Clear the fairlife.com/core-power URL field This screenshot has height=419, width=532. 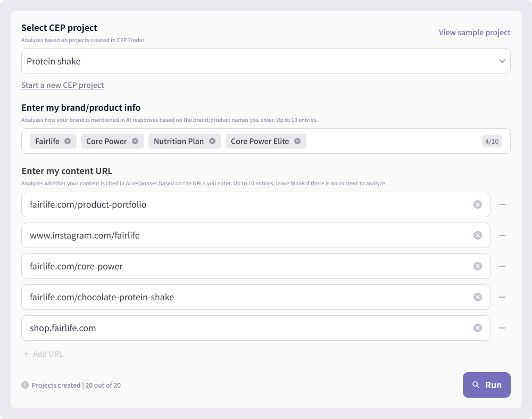coord(477,266)
